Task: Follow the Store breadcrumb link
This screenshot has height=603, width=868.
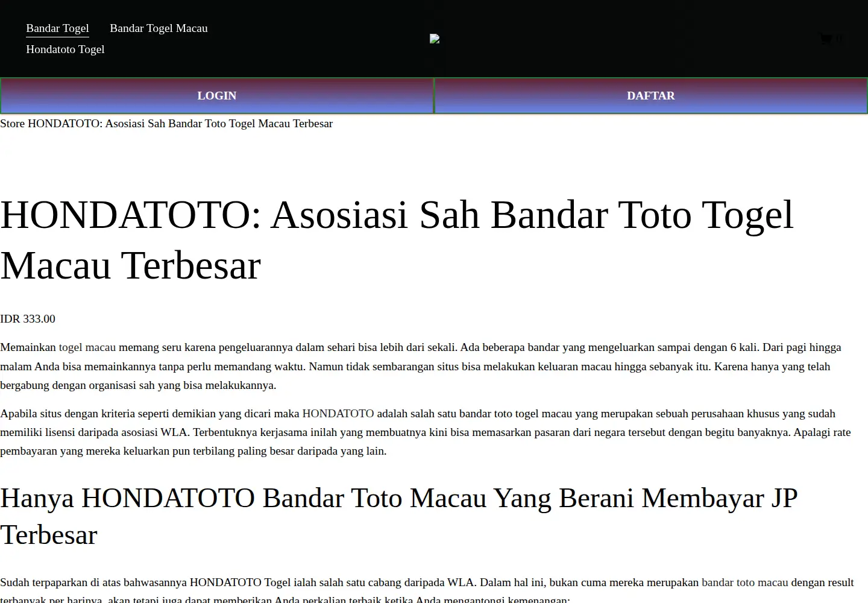Action: [x=12, y=124]
